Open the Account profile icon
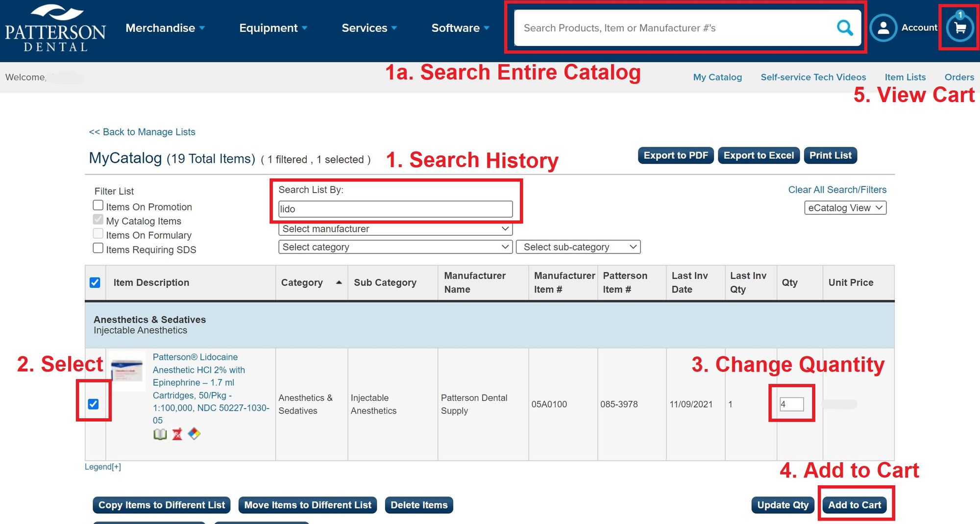 [x=883, y=28]
